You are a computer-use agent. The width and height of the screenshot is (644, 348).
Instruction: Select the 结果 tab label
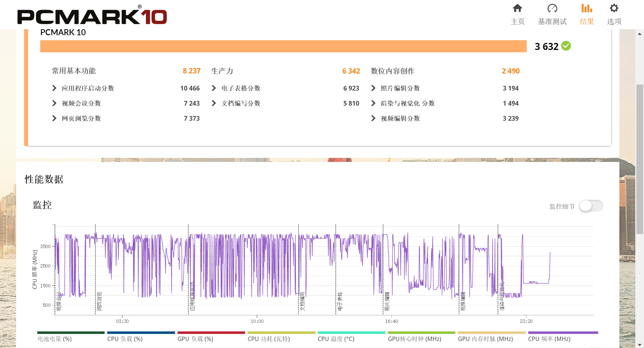[x=587, y=21]
